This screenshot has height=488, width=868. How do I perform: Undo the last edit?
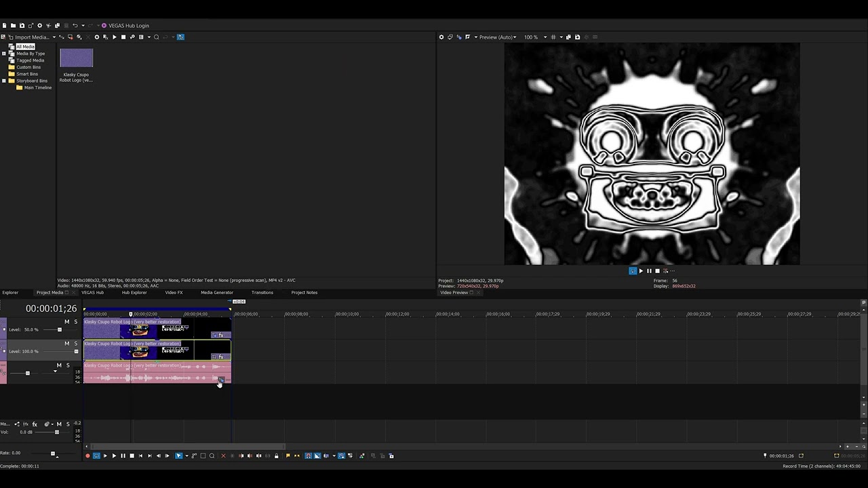[x=75, y=26]
